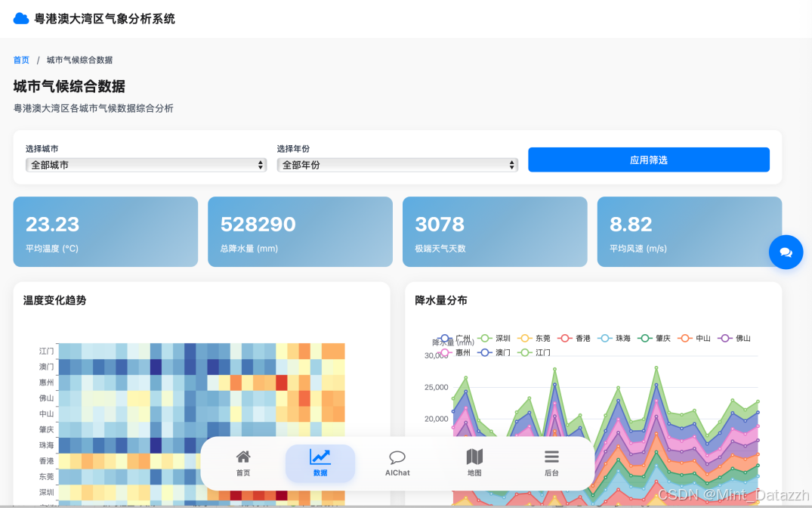The image size is (812, 508).
Task: Toggle the 珠海 legend entry
Action: 613,339
